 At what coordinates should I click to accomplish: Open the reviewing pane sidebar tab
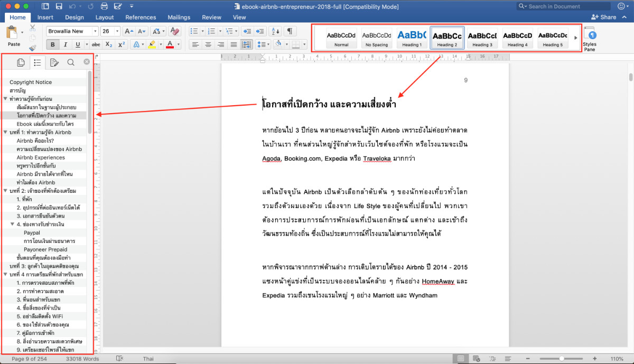tap(54, 63)
